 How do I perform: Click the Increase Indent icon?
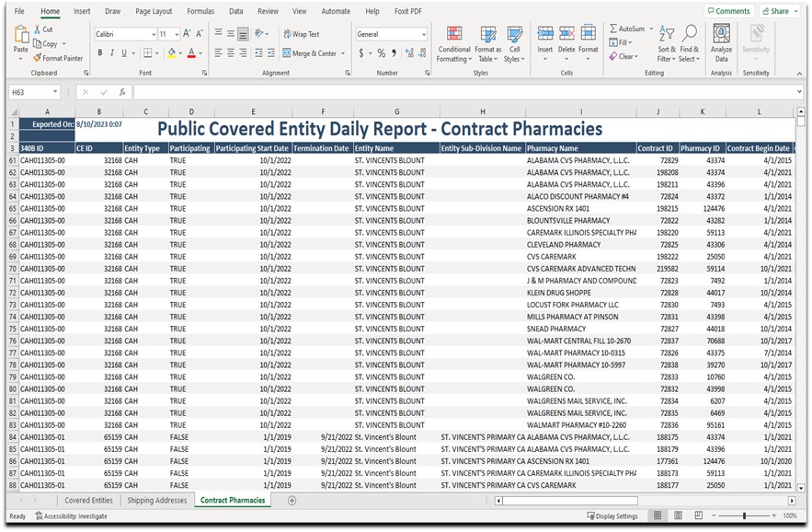pyautogui.click(x=271, y=52)
